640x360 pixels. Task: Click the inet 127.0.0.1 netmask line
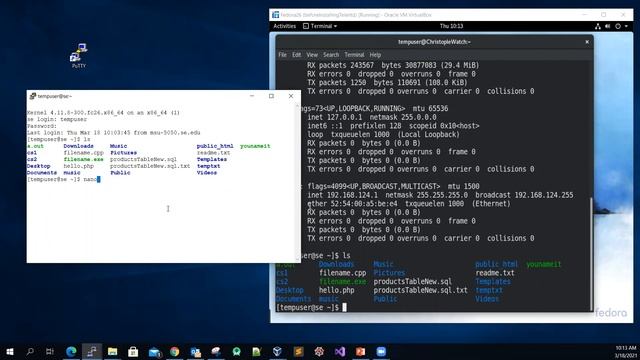pyautogui.click(x=372, y=117)
